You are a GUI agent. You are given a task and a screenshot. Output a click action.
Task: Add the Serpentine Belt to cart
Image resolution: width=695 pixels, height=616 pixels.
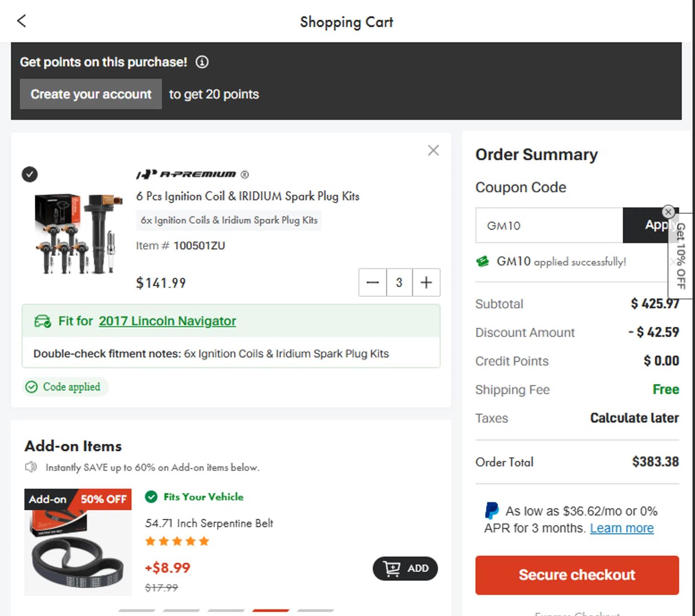coord(405,568)
